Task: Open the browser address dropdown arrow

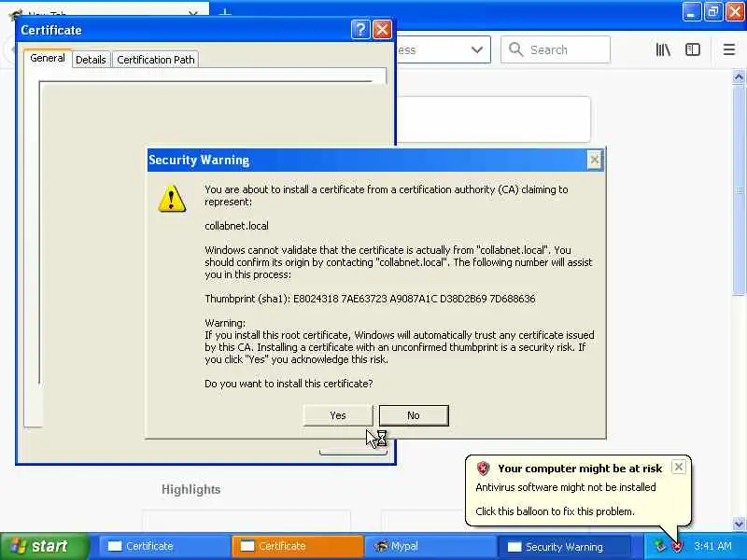Action: point(476,49)
